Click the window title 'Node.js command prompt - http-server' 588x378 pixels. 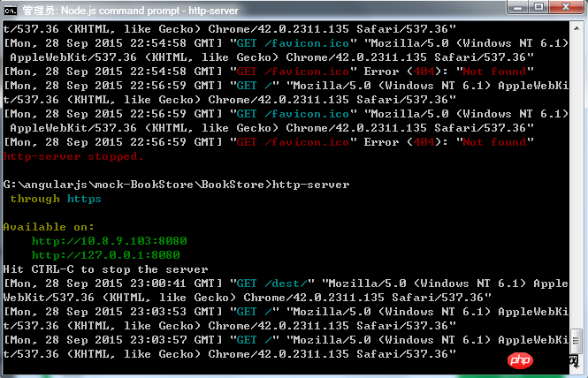pyautogui.click(x=149, y=11)
